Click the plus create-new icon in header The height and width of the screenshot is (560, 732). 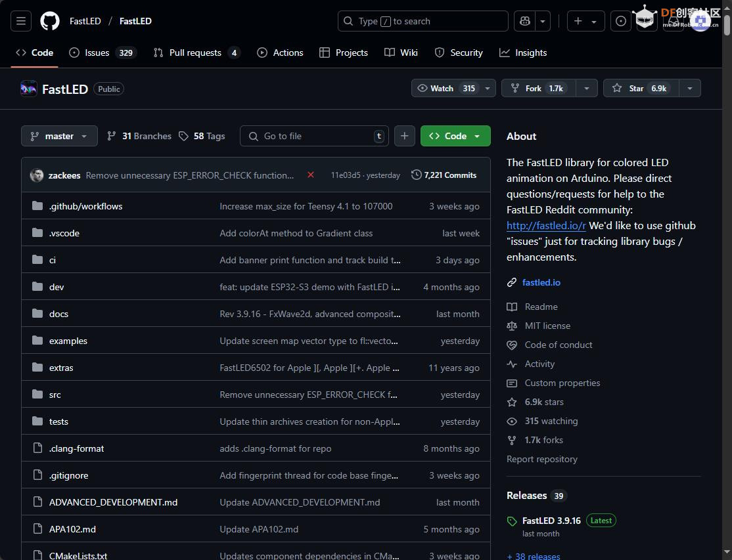(578, 21)
